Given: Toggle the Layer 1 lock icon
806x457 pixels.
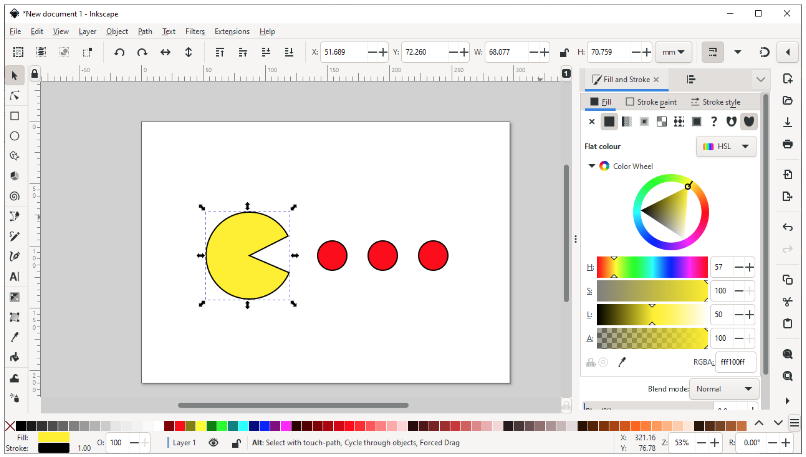Looking at the screenshot, I should click(236, 442).
